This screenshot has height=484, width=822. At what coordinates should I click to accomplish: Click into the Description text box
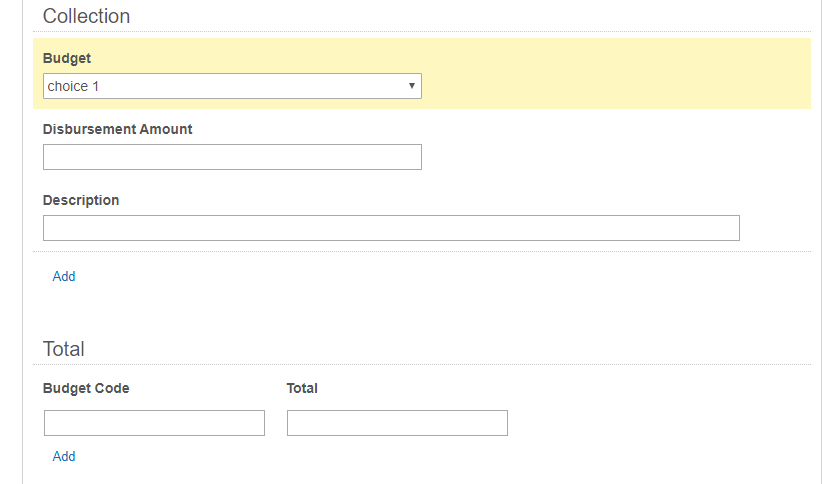point(391,228)
